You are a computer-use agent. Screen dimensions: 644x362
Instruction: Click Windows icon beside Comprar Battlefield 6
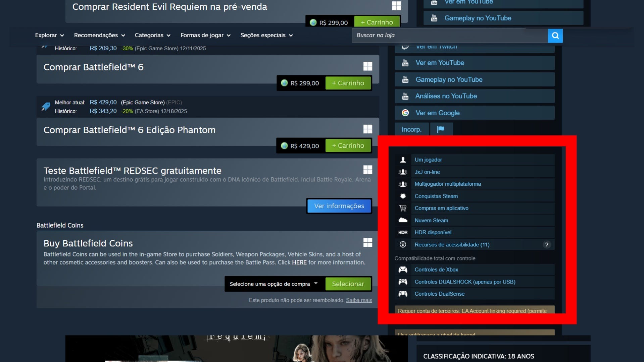(x=368, y=66)
